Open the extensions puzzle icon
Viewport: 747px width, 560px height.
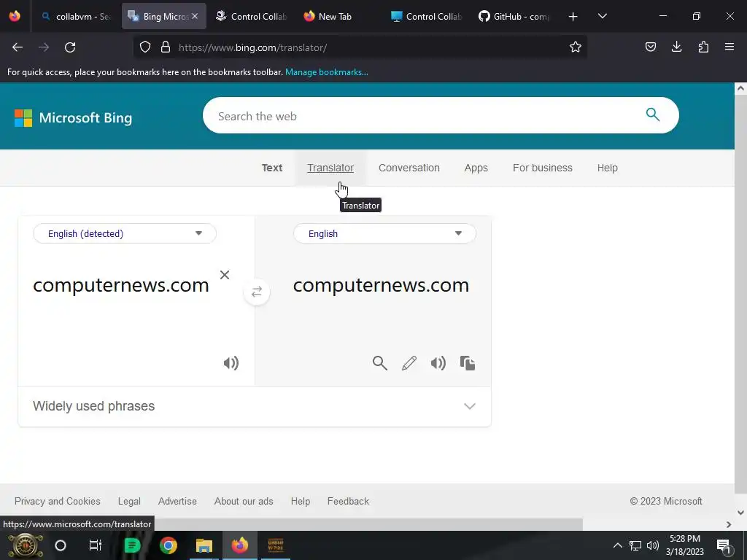703,47
